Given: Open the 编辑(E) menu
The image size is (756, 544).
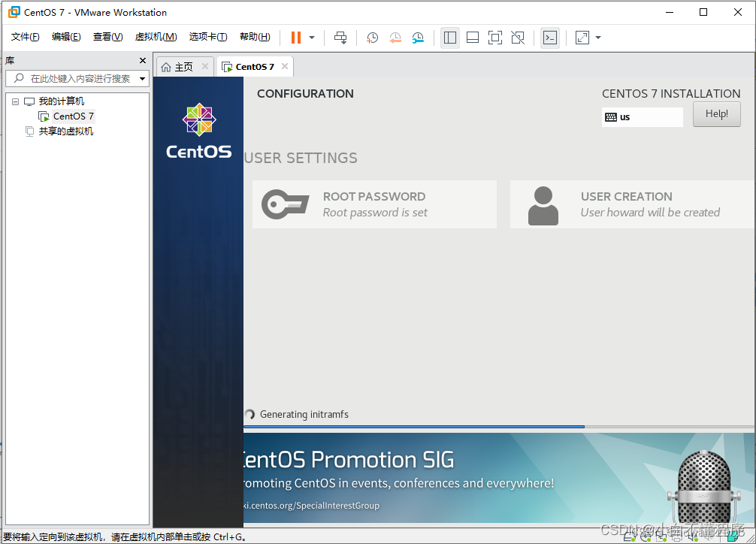Looking at the screenshot, I should 66,37.
